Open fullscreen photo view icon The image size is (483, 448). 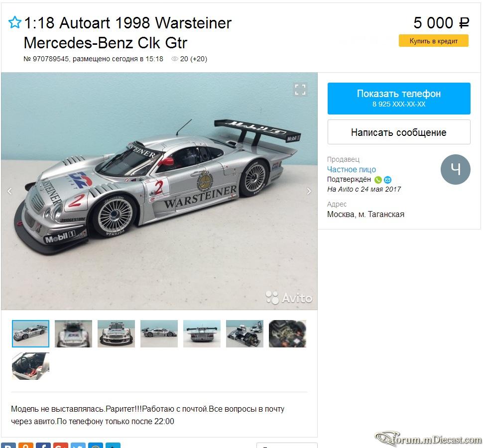[x=300, y=90]
